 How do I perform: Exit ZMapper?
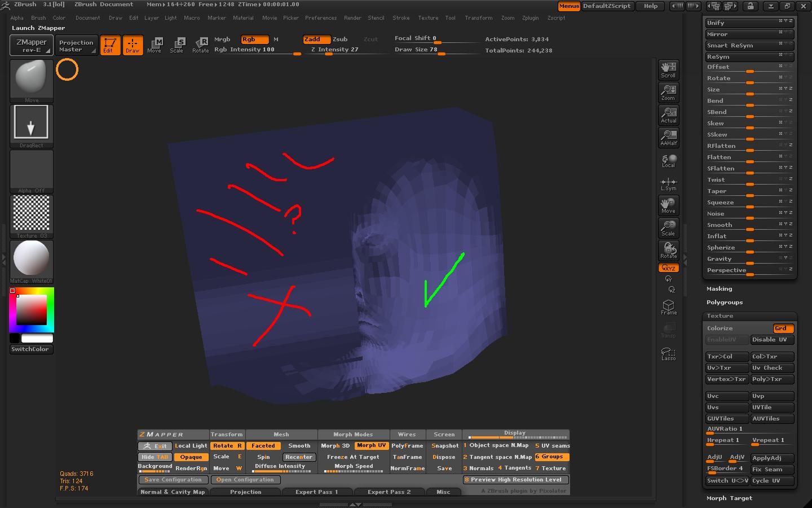(155, 446)
